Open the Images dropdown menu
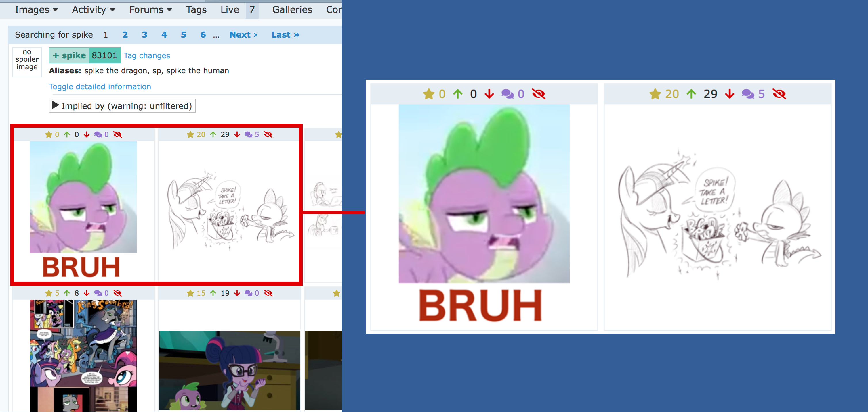The height and width of the screenshot is (412, 868). point(36,10)
